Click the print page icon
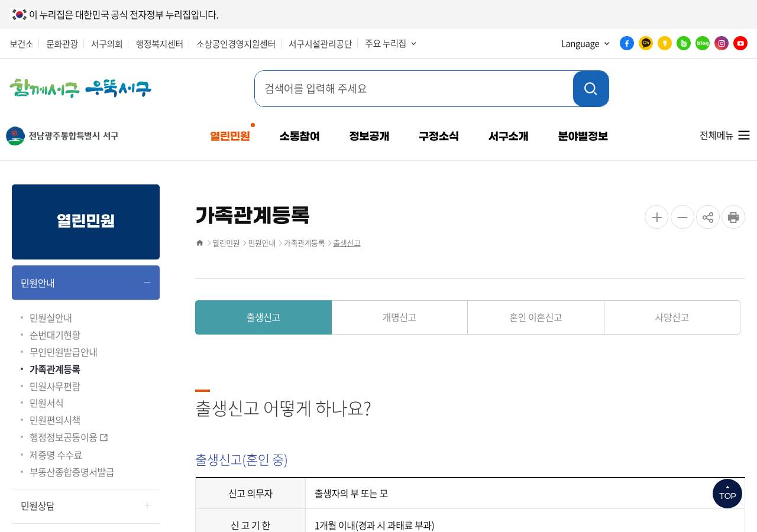 [733, 217]
